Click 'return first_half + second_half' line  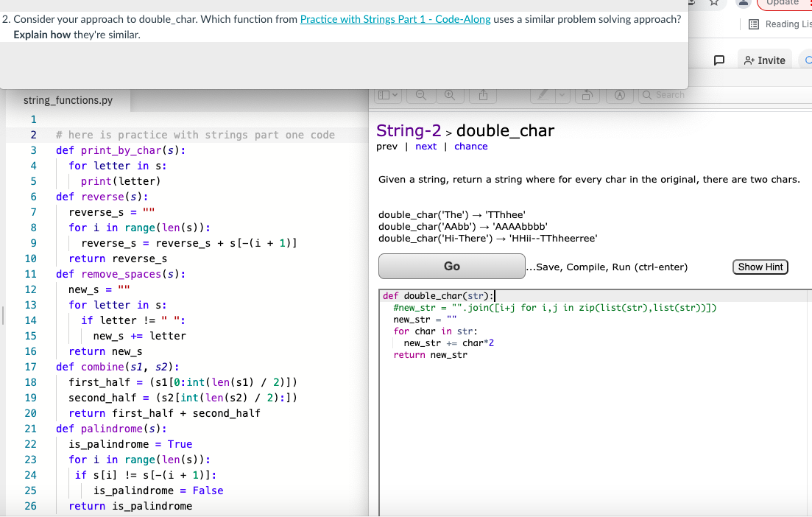coord(164,413)
